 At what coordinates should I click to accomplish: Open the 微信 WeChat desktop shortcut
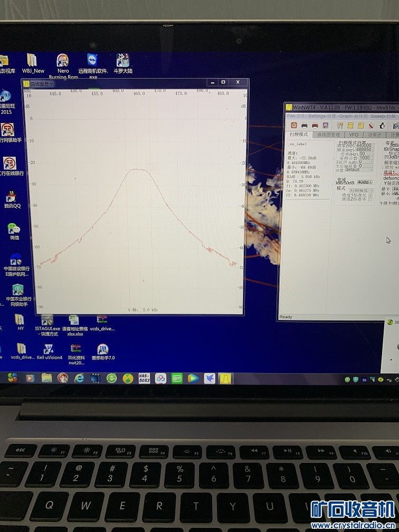[14, 232]
